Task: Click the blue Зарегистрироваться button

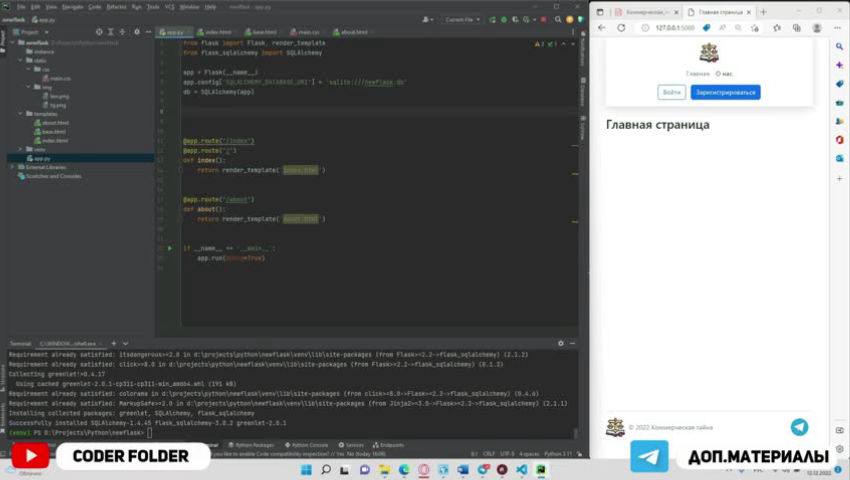Action: pyautogui.click(x=725, y=92)
